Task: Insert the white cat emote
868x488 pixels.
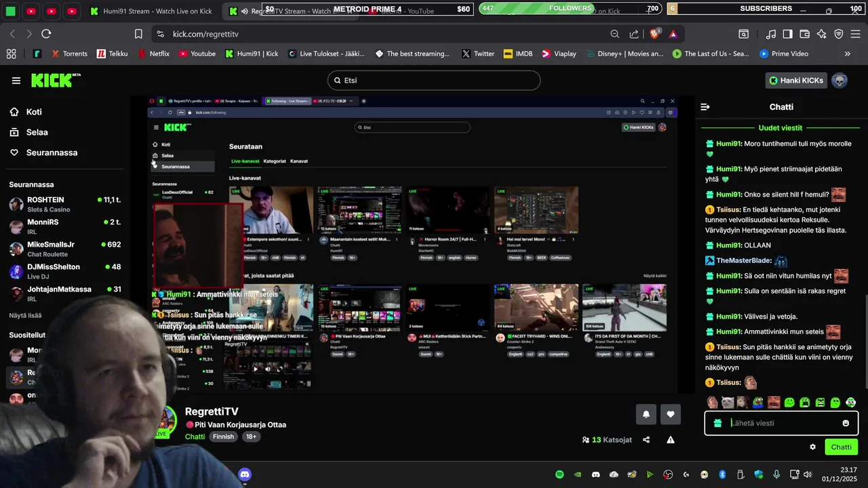Action: 727,403
